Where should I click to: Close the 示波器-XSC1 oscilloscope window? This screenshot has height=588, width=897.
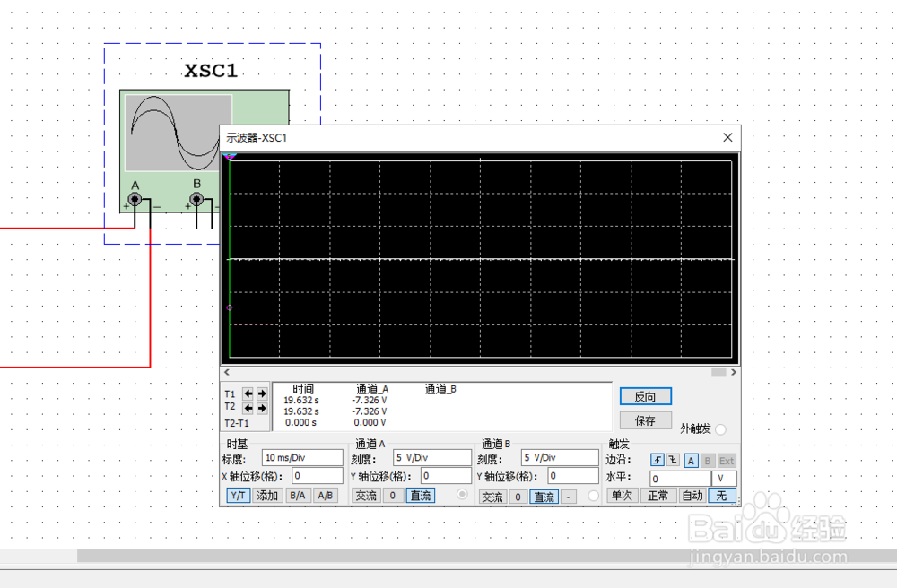click(x=727, y=138)
